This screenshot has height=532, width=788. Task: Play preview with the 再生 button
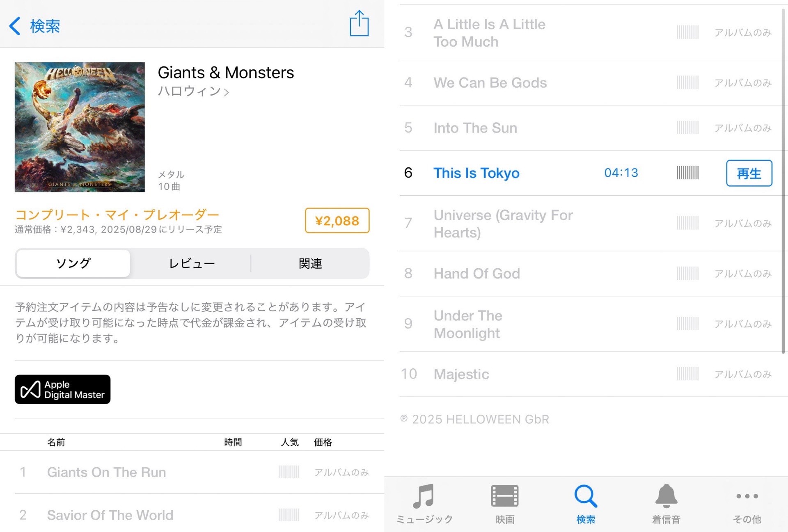tap(749, 173)
